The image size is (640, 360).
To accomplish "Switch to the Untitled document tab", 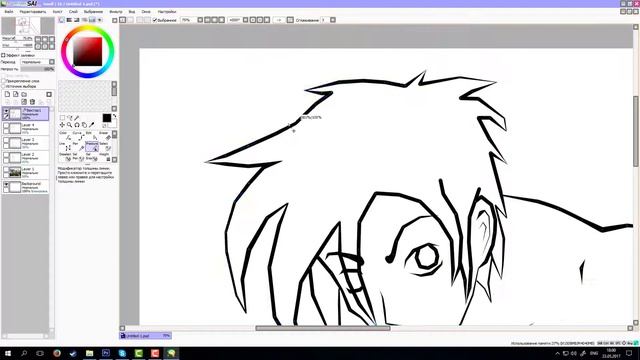I will tap(145, 336).
